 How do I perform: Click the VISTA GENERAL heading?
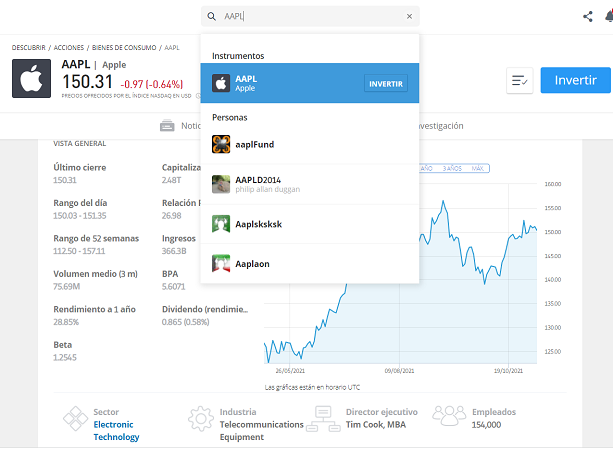(79, 143)
